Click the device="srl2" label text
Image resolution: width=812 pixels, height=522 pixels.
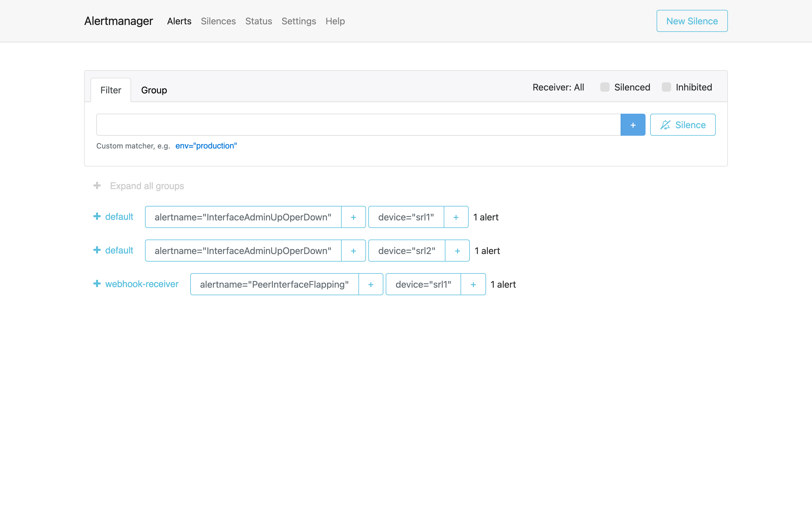(406, 251)
